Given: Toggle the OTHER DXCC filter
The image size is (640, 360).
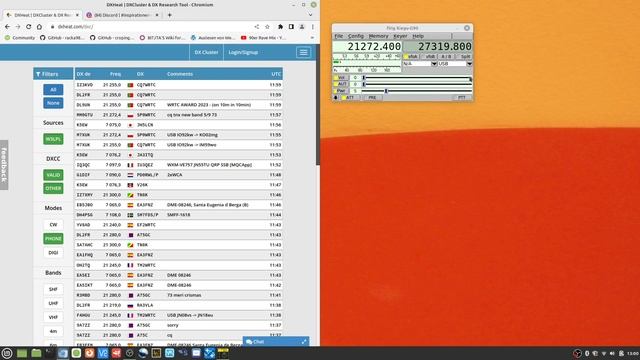Looking at the screenshot, I should pyautogui.click(x=53, y=188).
